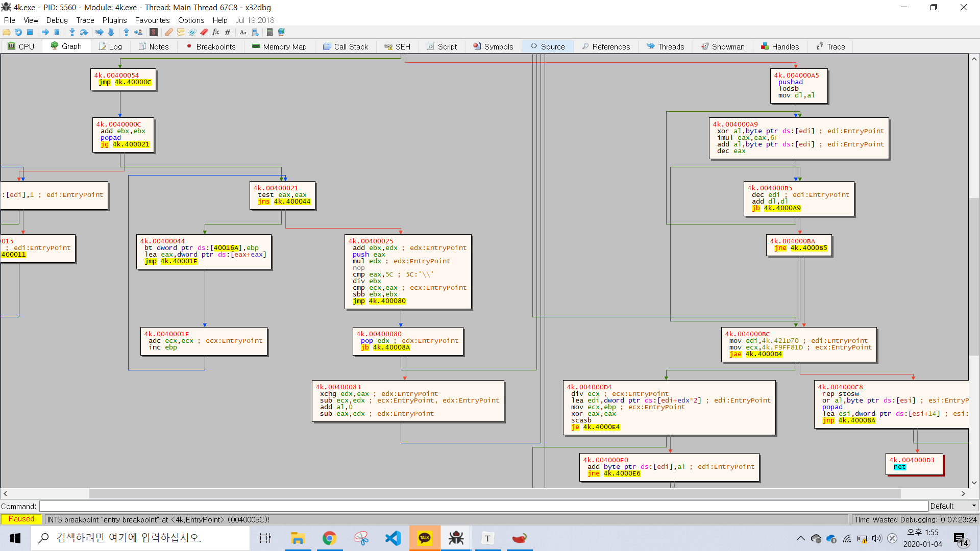Open the Calculator toolbar icon

[269, 32]
